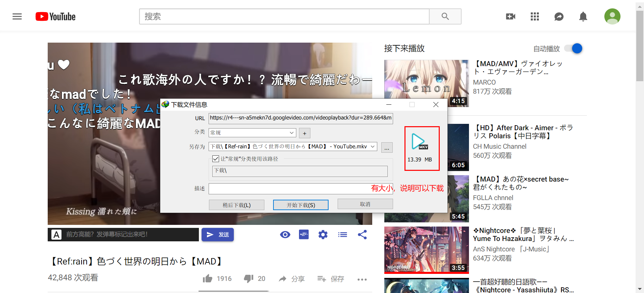Screen dimensions: 644x293
Task: Click the scrollbar down arrow
Action: 640,289
